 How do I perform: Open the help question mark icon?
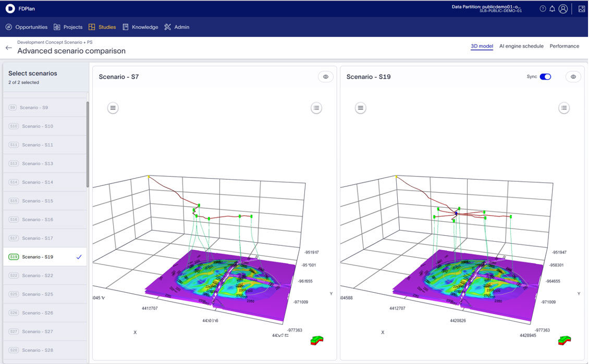[543, 9]
